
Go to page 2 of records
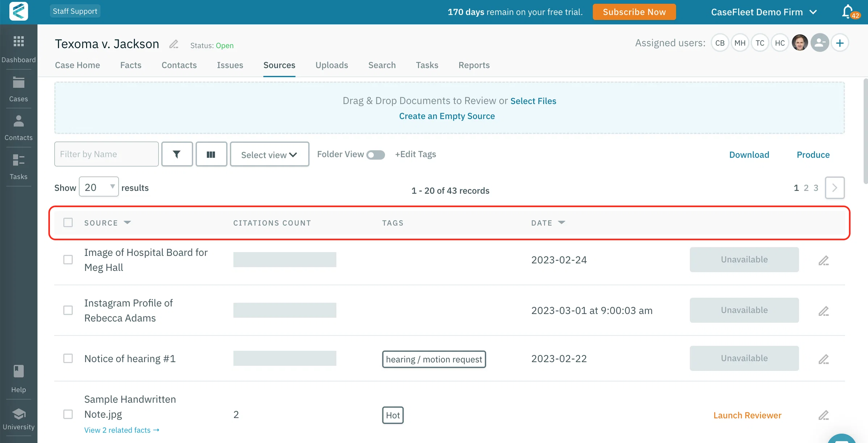[x=806, y=188]
